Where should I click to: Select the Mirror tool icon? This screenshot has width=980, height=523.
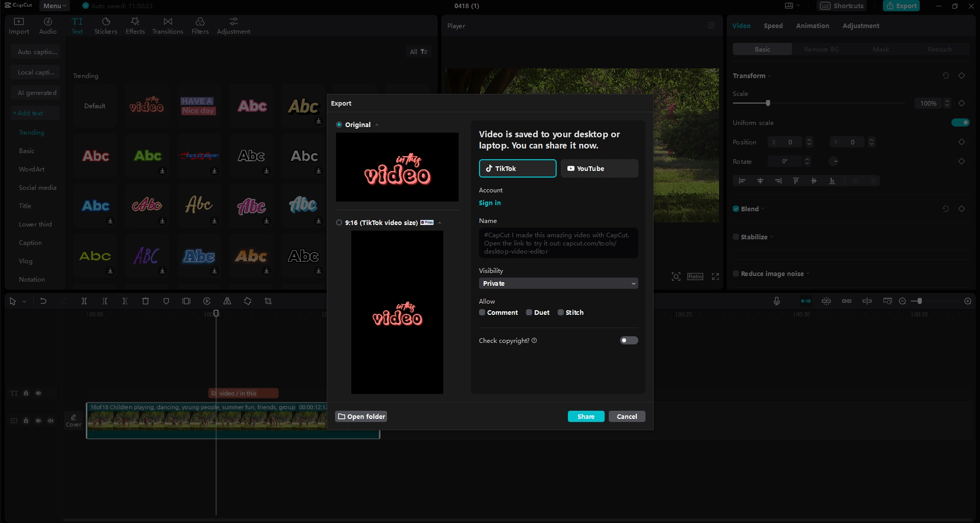pos(227,301)
